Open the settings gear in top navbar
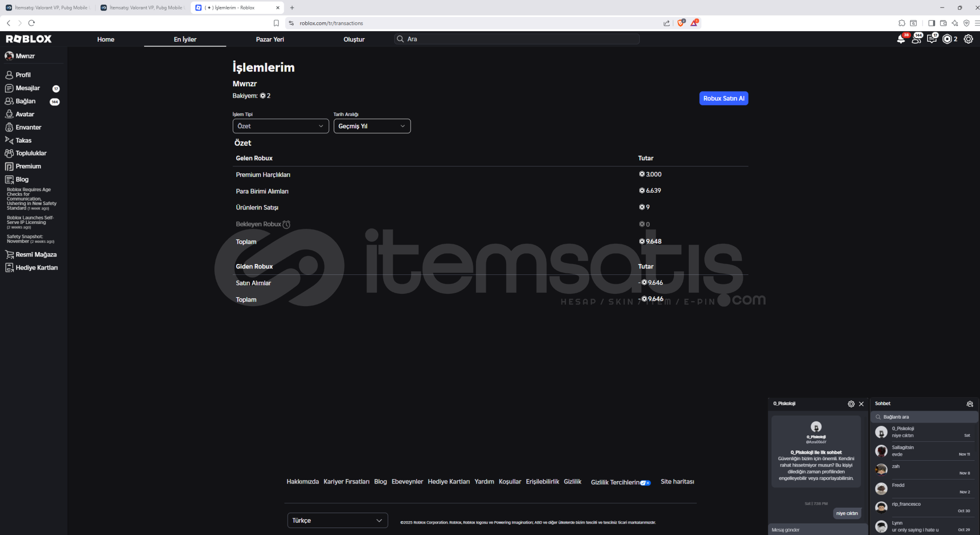 tap(968, 39)
